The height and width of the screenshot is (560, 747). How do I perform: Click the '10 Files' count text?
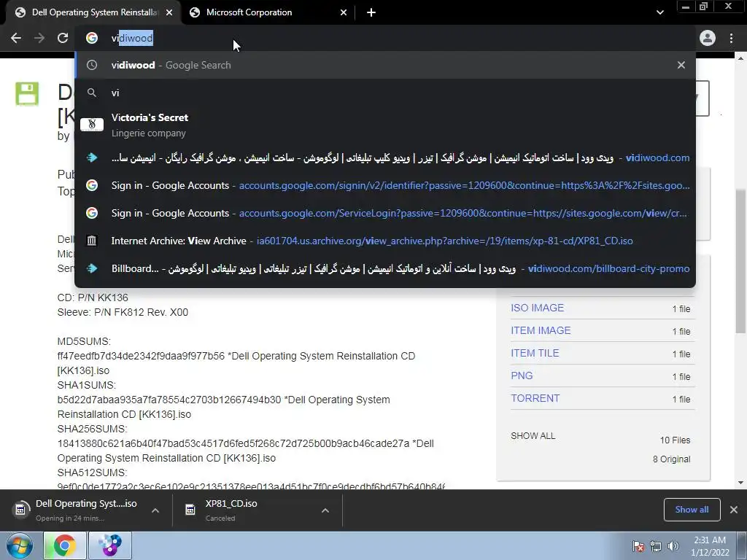675,440
